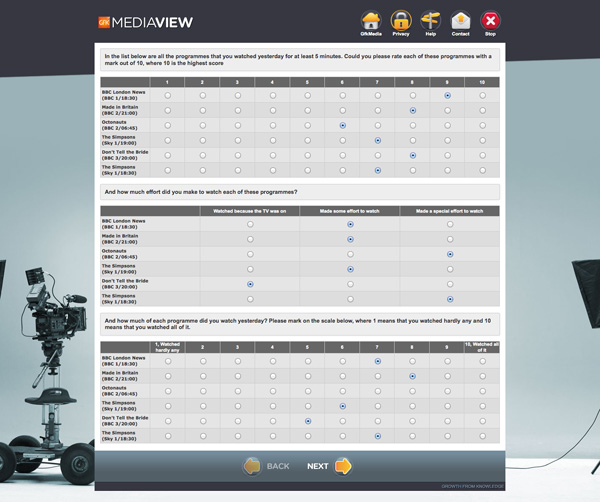This screenshot has height=502, width=600.
Task: Click the MediaView logo
Action: tap(146, 22)
